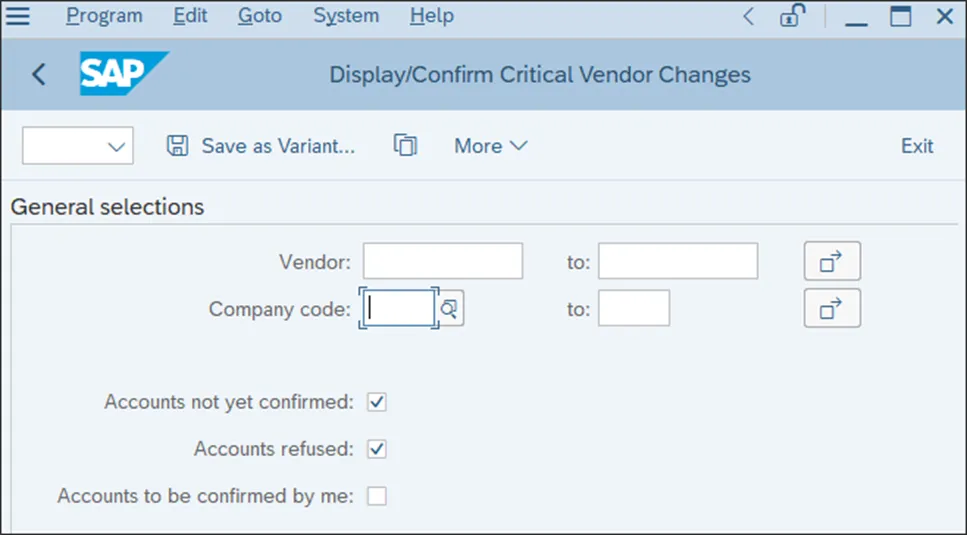This screenshot has width=967, height=535.
Task: Click the Company code to field
Action: (x=634, y=309)
